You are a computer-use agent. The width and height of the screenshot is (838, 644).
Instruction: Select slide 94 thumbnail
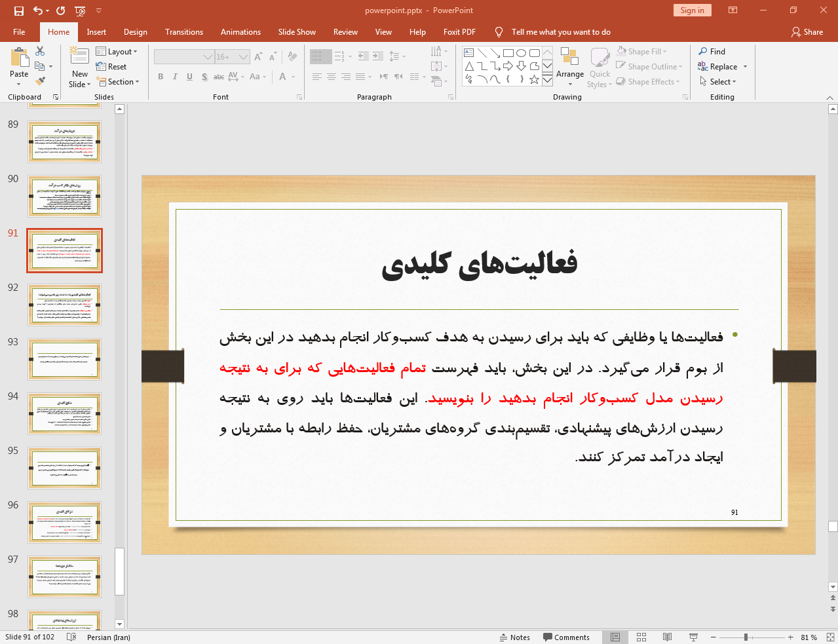[65, 413]
